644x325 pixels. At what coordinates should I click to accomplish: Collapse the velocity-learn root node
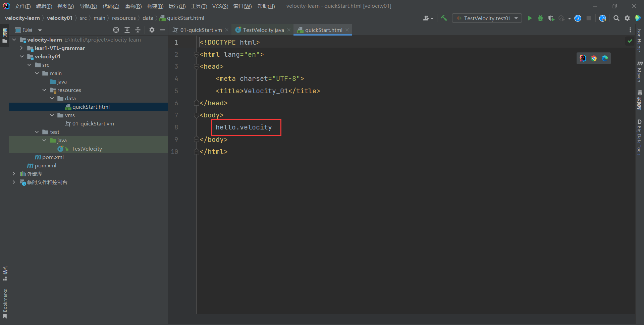coord(14,40)
